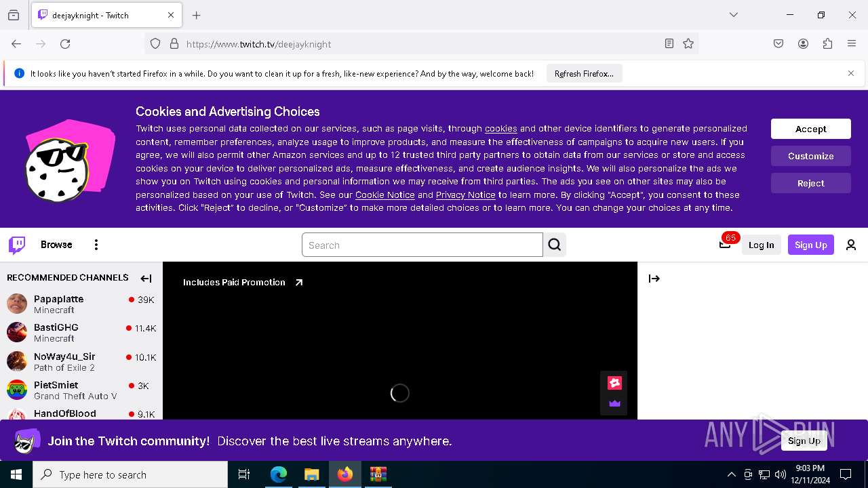Go back to the previous page
Viewport: 868px width, 488px height.
pos(16,44)
